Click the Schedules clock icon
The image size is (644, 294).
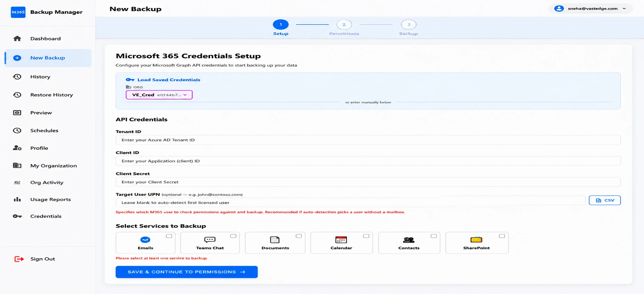pyautogui.click(x=17, y=130)
